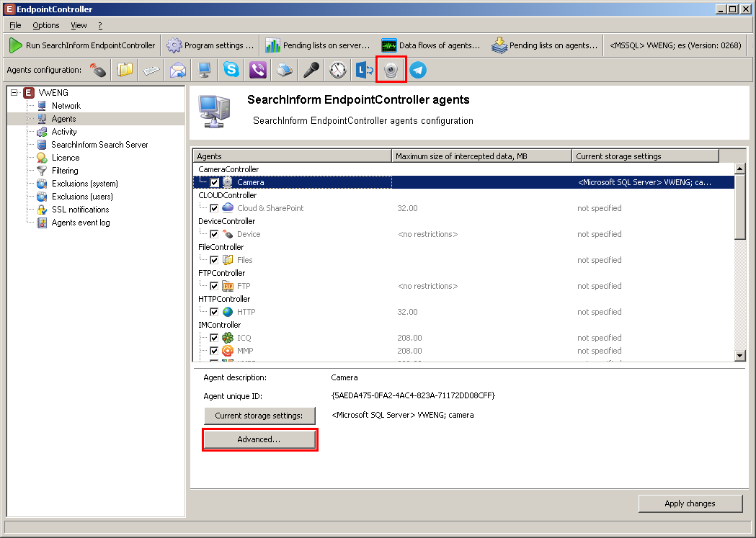Click the Agent unique ID GUID value

click(413, 396)
